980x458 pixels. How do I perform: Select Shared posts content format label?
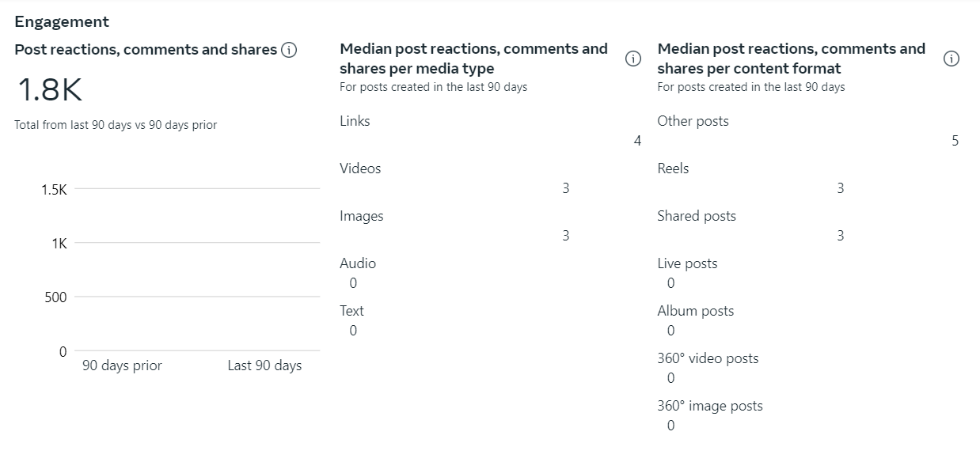(697, 216)
